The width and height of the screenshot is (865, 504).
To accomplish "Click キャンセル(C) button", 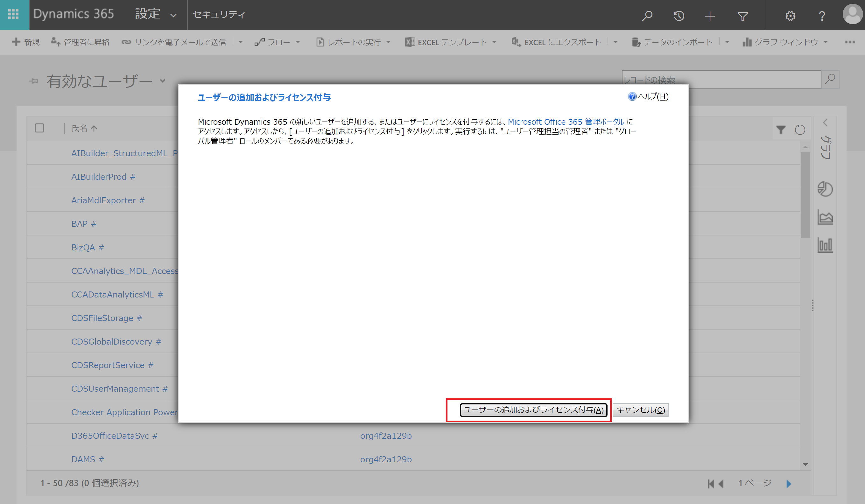I will pos(641,410).
